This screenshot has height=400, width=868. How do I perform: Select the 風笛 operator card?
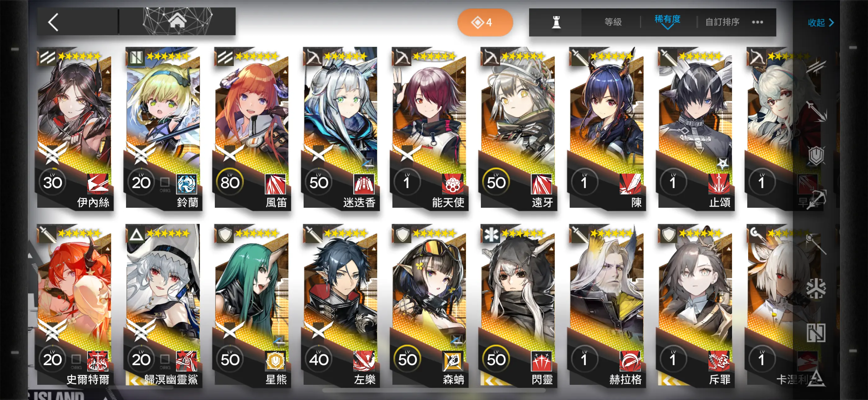(x=252, y=128)
